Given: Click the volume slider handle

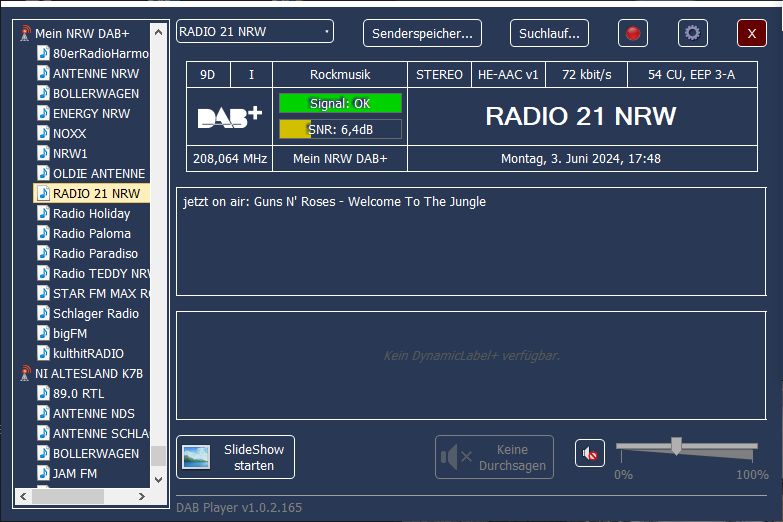Looking at the screenshot, I should tap(676, 446).
